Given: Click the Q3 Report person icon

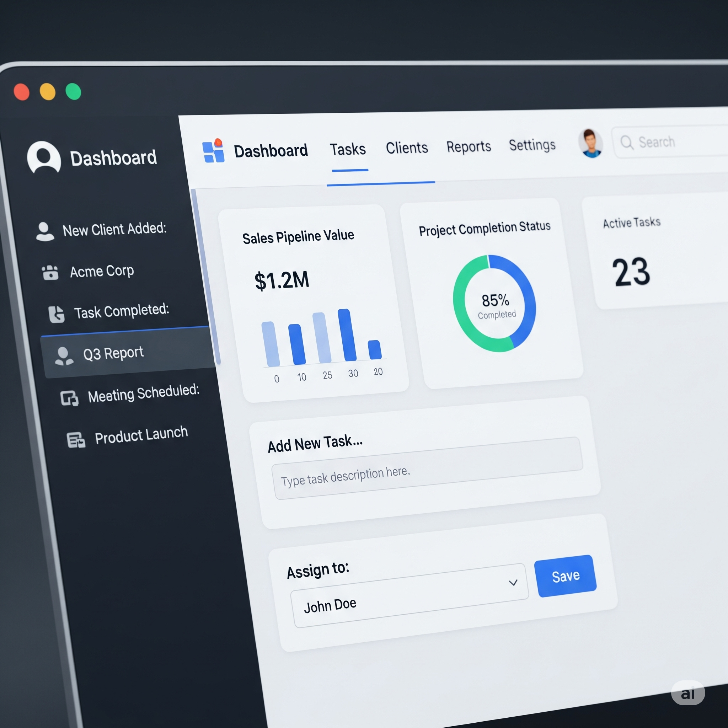Looking at the screenshot, I should point(64,356).
